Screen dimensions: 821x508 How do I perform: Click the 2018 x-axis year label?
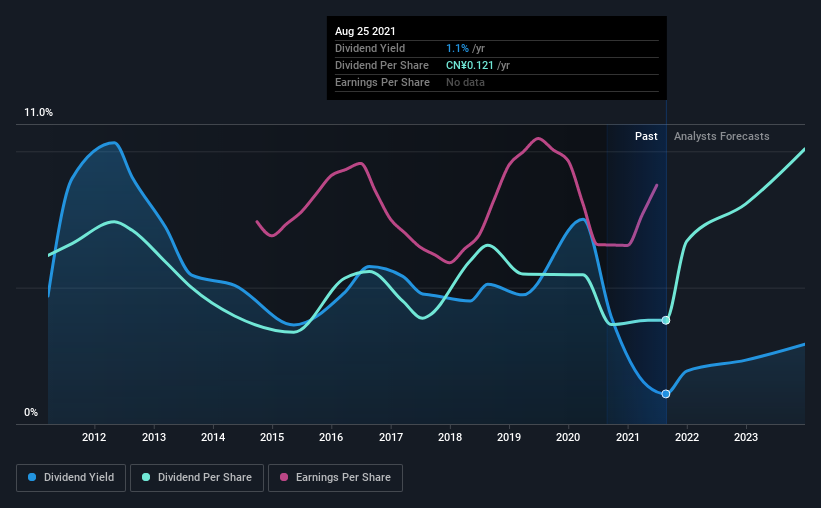tap(450, 437)
